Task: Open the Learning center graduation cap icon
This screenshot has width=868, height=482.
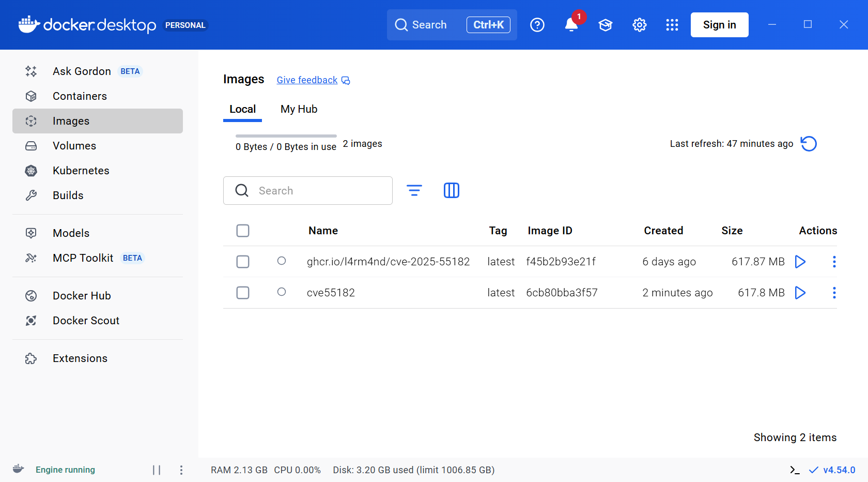Action: point(606,25)
